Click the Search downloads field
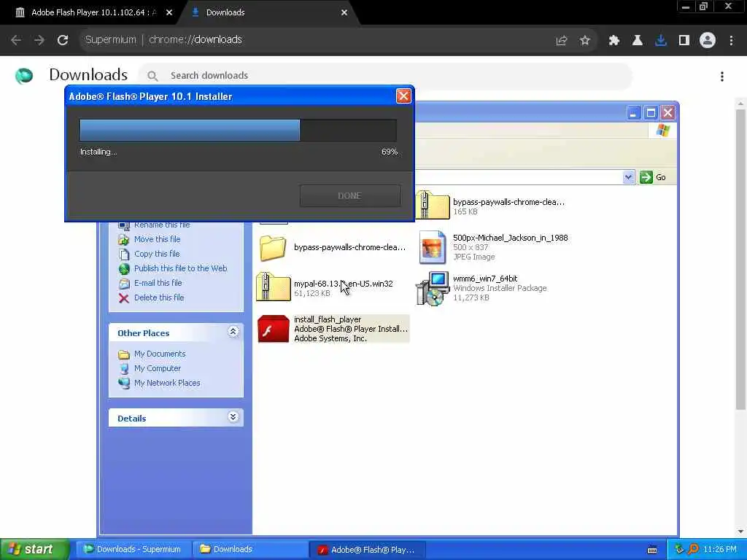The image size is (747, 560). [x=386, y=76]
